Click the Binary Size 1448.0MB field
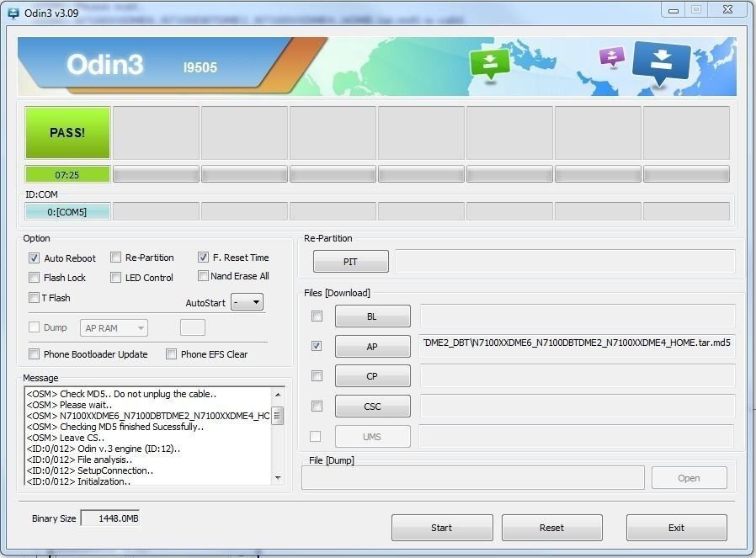Image resolution: width=756 pixels, height=558 pixels. (110, 518)
